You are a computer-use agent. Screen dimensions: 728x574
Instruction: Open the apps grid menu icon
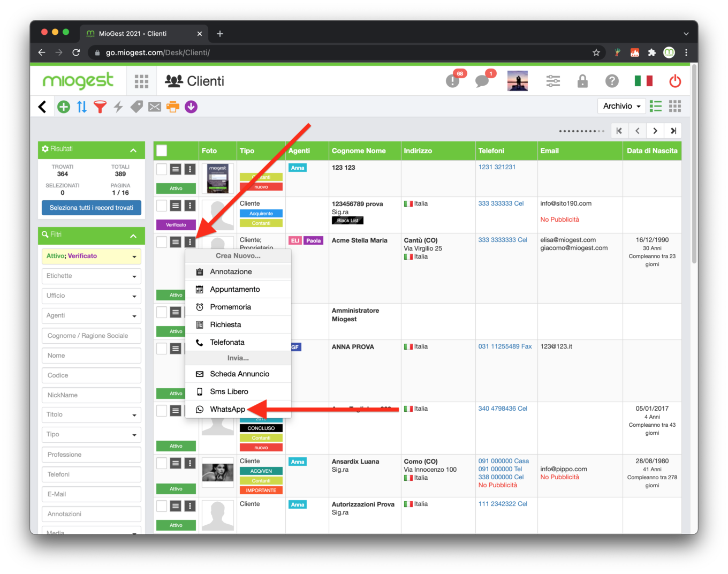[141, 81]
